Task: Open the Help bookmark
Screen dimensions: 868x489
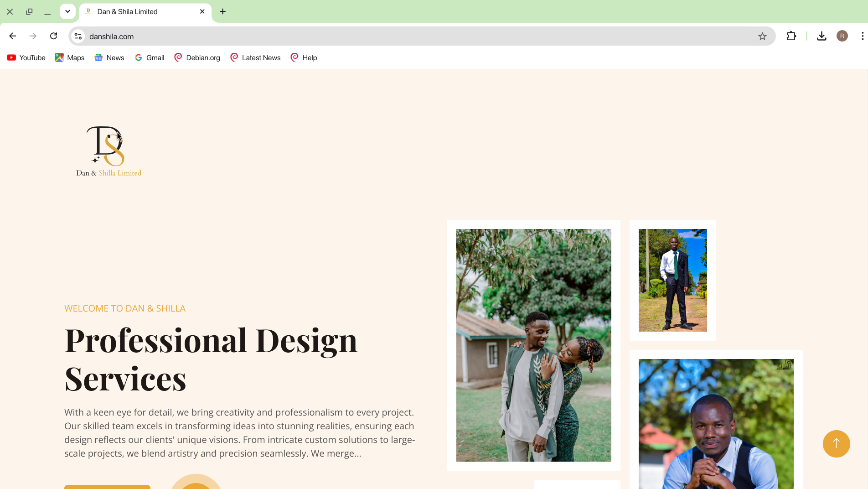Action: (x=304, y=57)
